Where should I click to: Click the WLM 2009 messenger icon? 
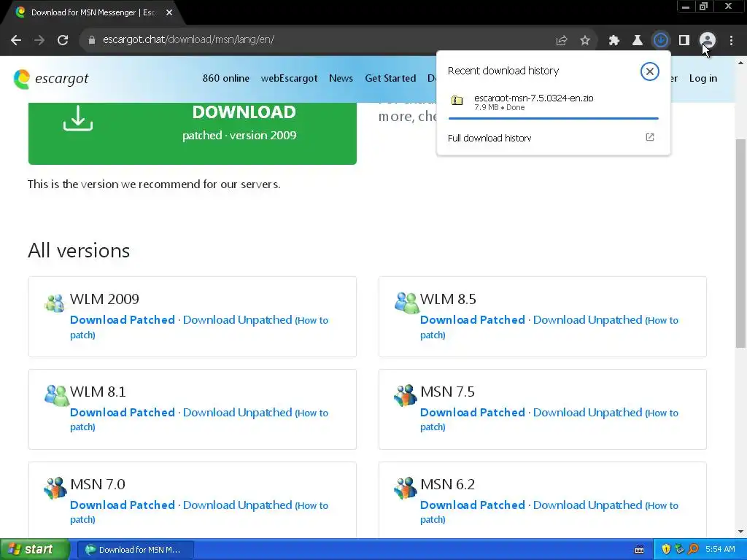point(54,303)
